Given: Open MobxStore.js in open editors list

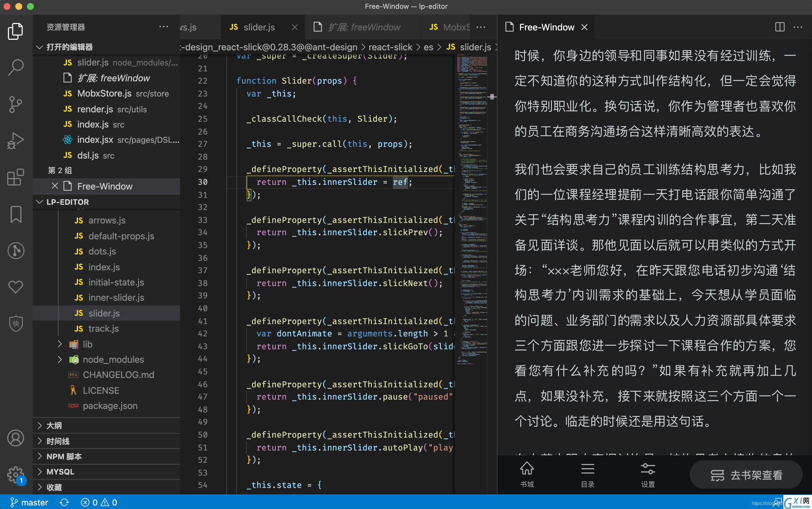Looking at the screenshot, I should pyautogui.click(x=107, y=93).
